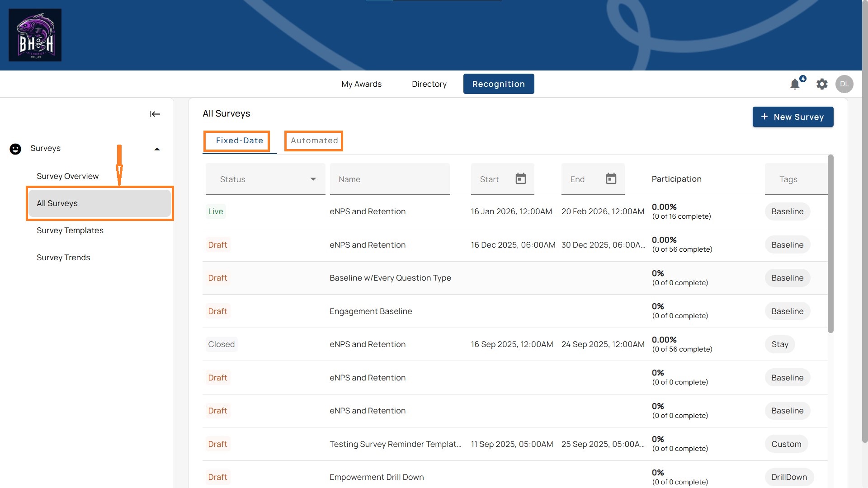Go to Survey Overview
Screen dimensions: 868x488
(68, 176)
